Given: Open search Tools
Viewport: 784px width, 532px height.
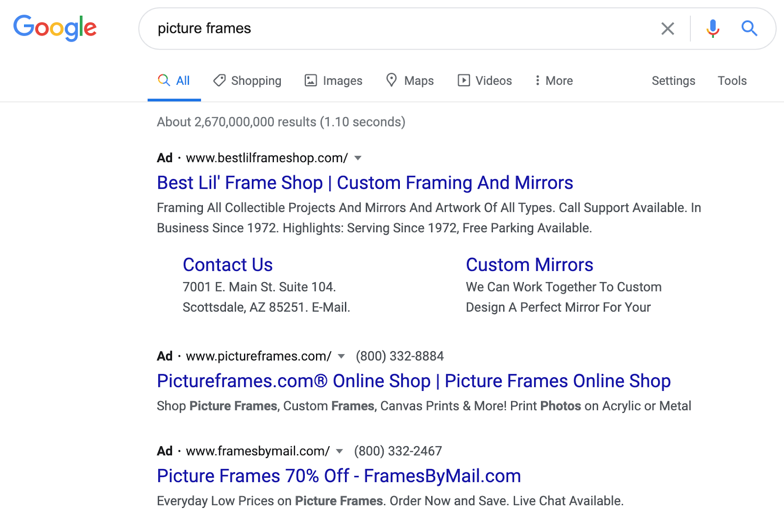Looking at the screenshot, I should [x=732, y=81].
